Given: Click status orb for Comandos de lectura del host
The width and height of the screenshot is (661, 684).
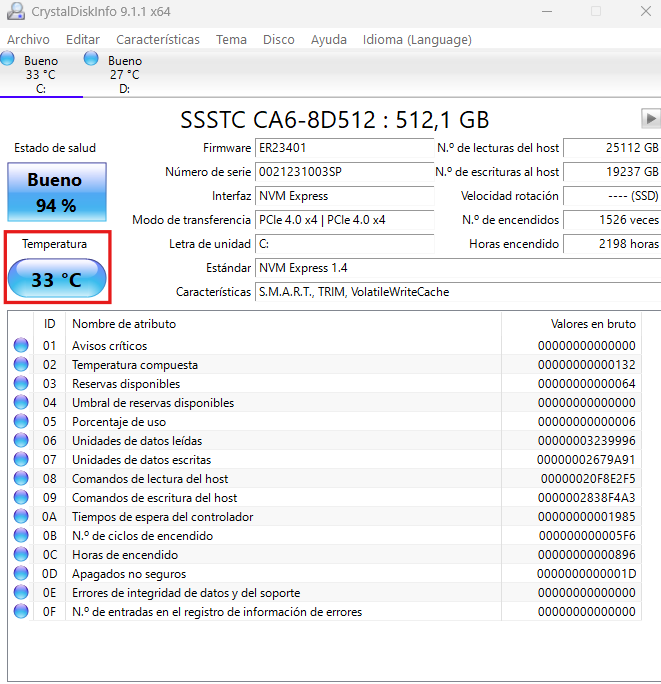Looking at the screenshot, I should [x=21, y=479].
